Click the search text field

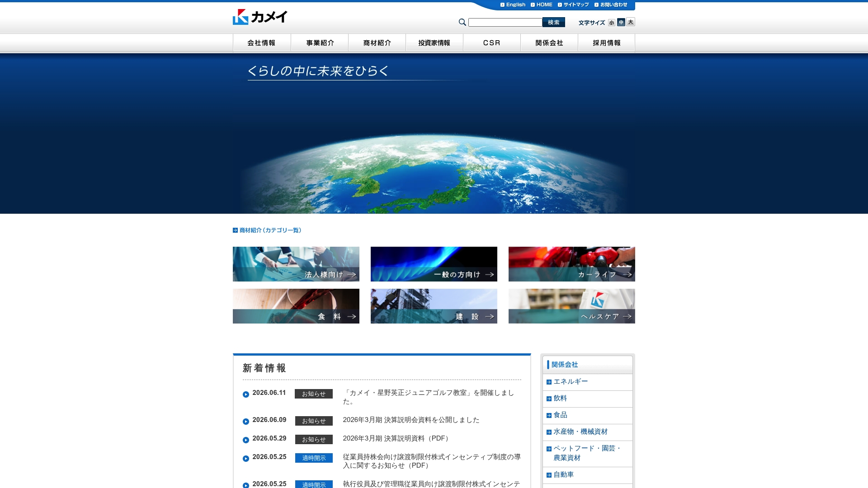[505, 22]
